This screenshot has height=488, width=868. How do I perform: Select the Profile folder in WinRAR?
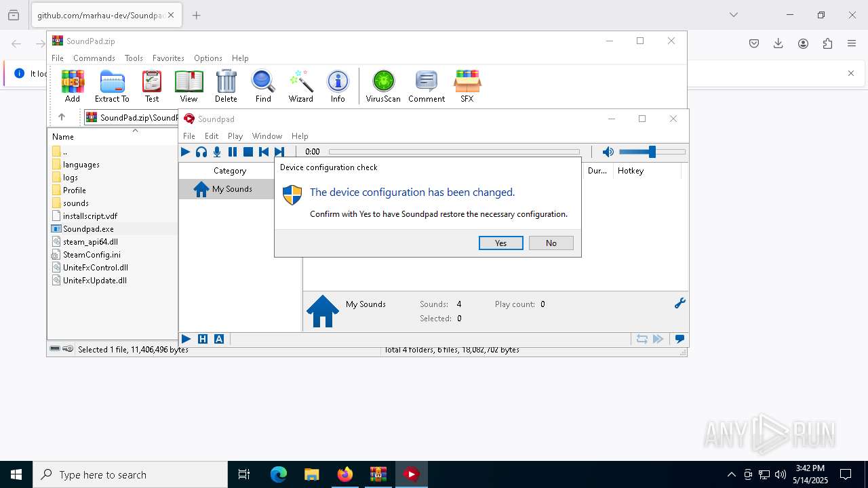[75, 190]
